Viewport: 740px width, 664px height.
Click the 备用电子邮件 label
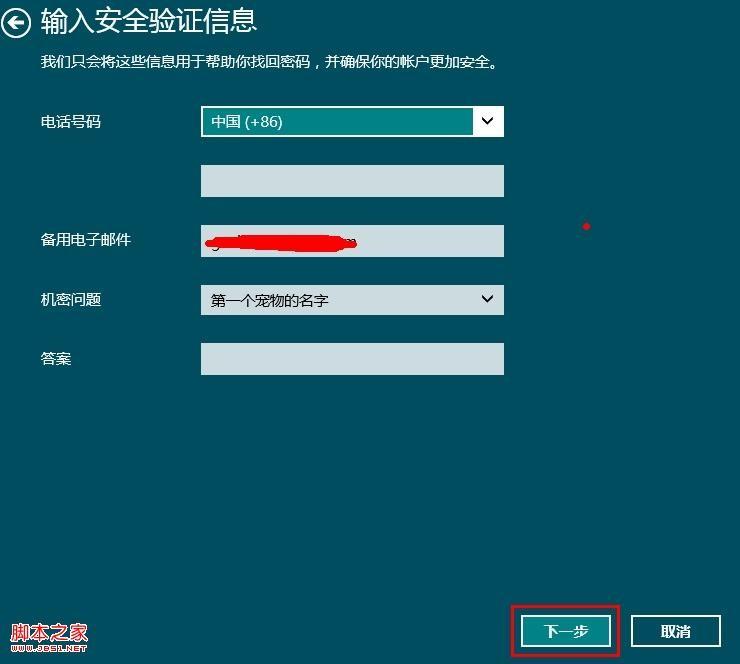[85, 240]
